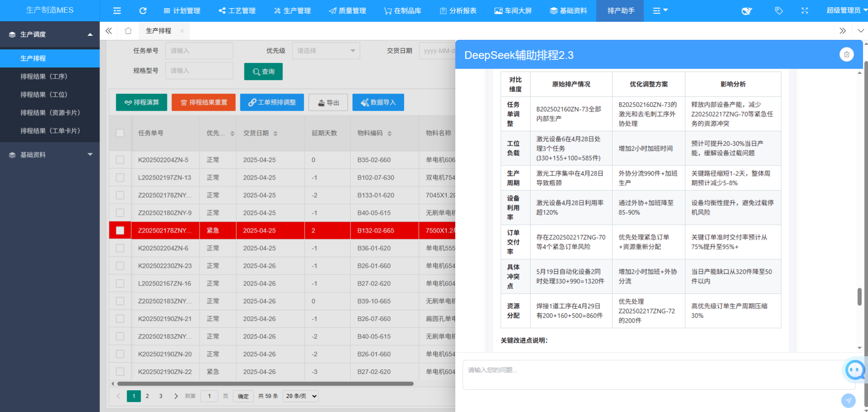Click the tag icon in header
Viewport: 868px width, 412px height.
tap(779, 10)
